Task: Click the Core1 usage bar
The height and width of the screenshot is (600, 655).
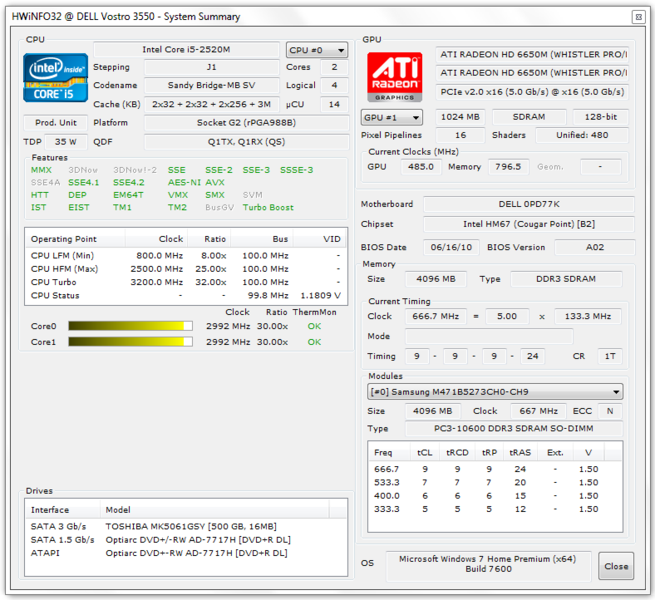Action: pos(130,342)
